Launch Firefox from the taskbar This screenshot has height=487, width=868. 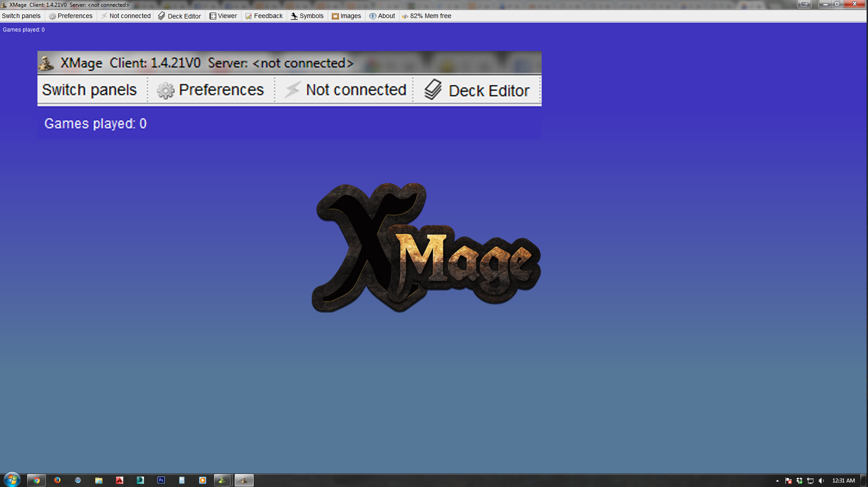pyautogui.click(x=57, y=480)
